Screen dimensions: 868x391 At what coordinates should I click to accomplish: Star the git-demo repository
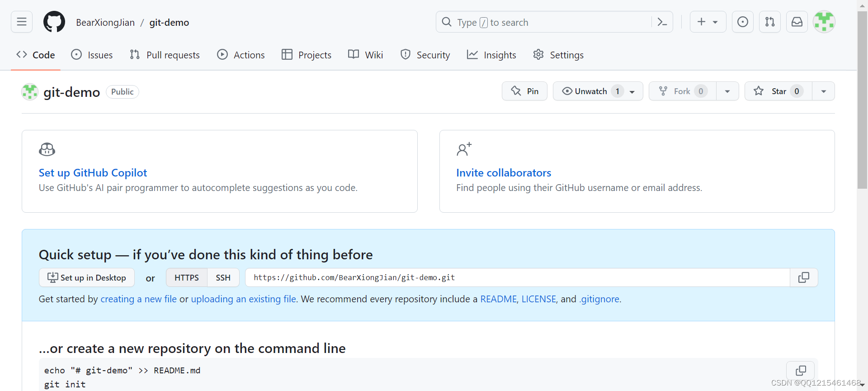click(x=778, y=91)
